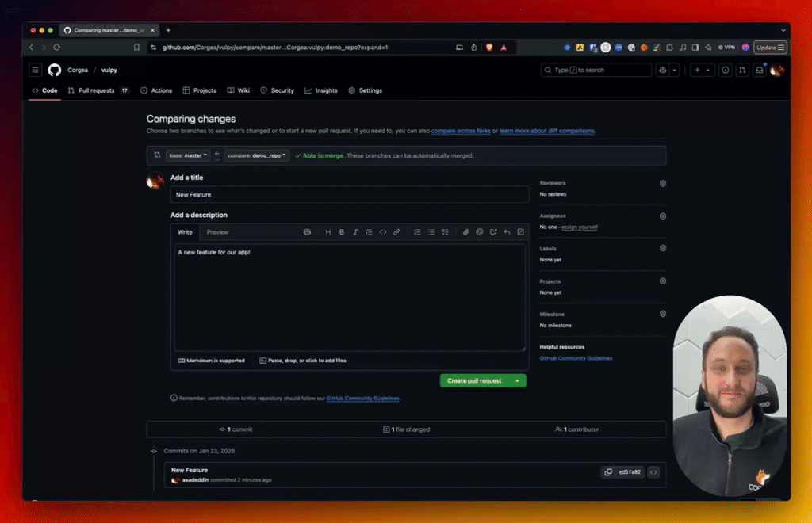812x523 pixels.
Task: Add a bulleted list in description
Action: [431, 232]
